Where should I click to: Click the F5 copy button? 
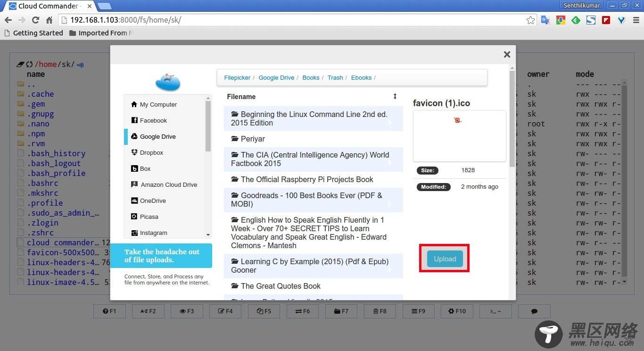(264, 311)
